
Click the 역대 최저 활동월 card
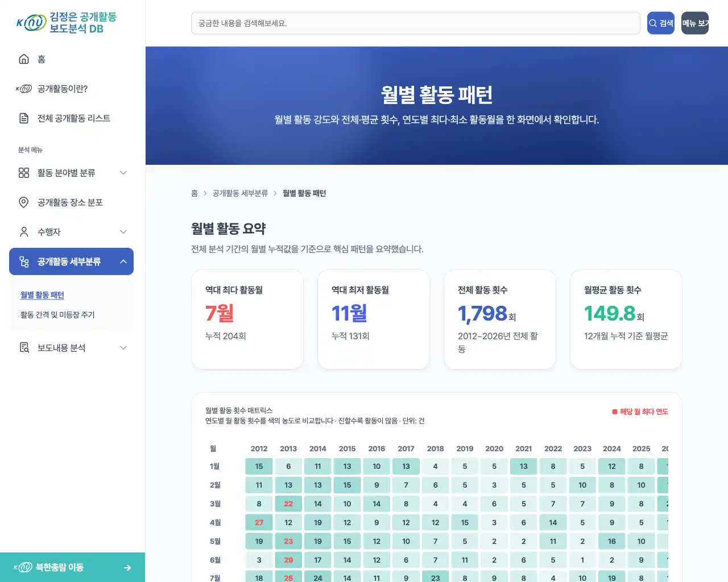[x=374, y=319]
